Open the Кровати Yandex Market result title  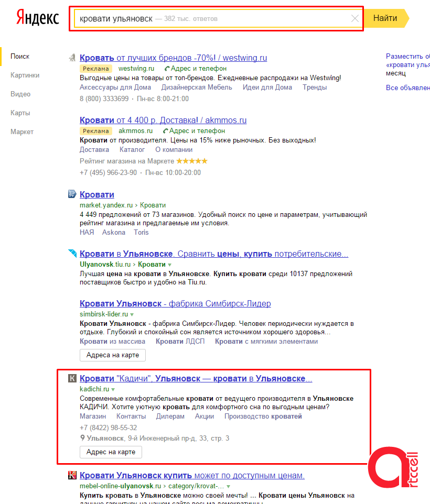(x=97, y=194)
